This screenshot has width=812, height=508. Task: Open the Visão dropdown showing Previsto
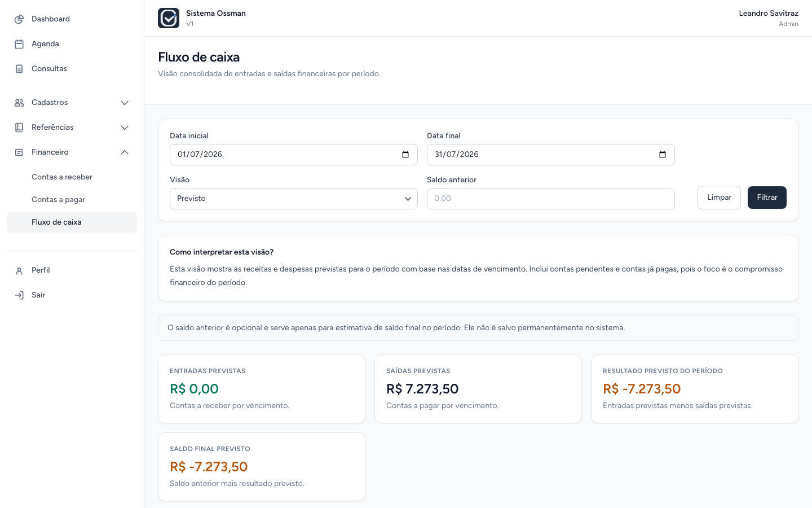294,199
